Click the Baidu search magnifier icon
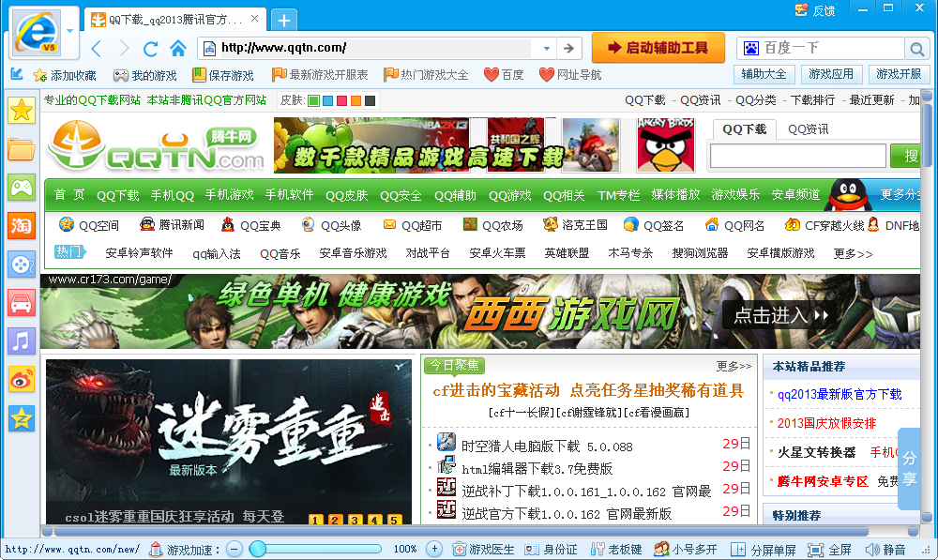Viewport: 938px width, 560px height. click(x=915, y=49)
